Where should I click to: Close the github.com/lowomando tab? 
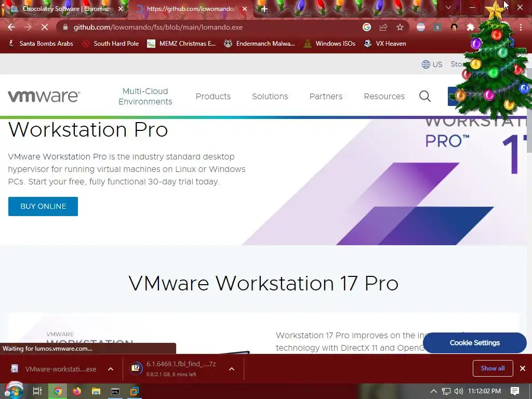coord(245,9)
